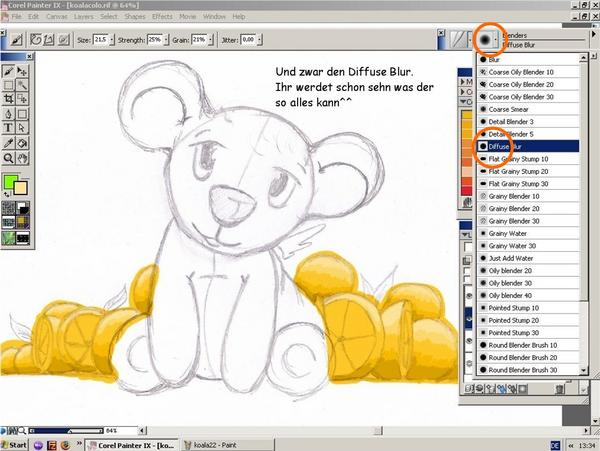The width and height of the screenshot is (600, 451).
Task: Select the Grabber hand tool
Action: (x=22, y=158)
